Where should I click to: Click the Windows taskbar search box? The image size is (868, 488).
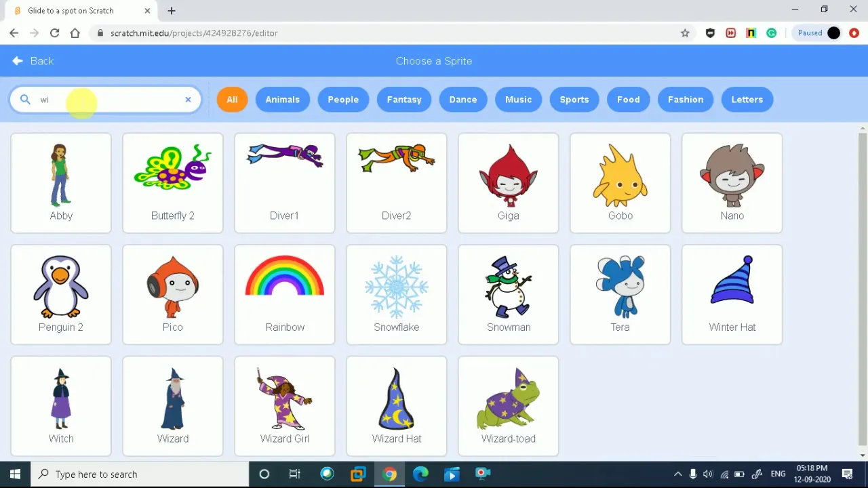[x=141, y=474]
